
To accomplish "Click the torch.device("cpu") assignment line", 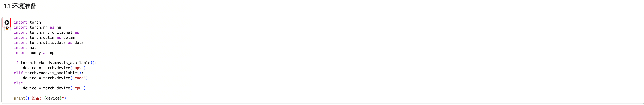I will pos(54,88).
